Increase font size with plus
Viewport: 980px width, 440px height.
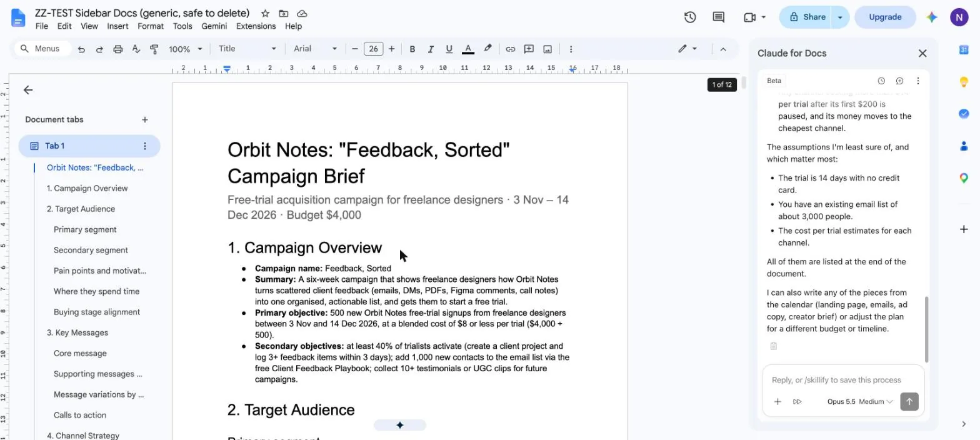[392, 49]
